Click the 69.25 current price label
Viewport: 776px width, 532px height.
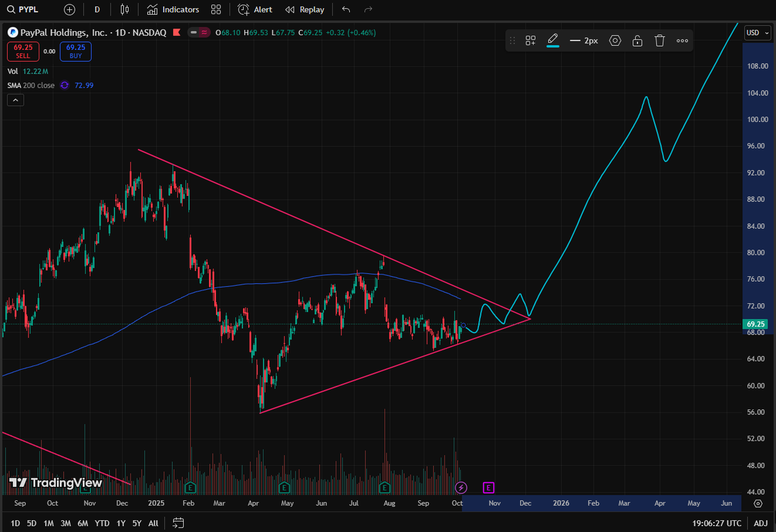tap(756, 324)
